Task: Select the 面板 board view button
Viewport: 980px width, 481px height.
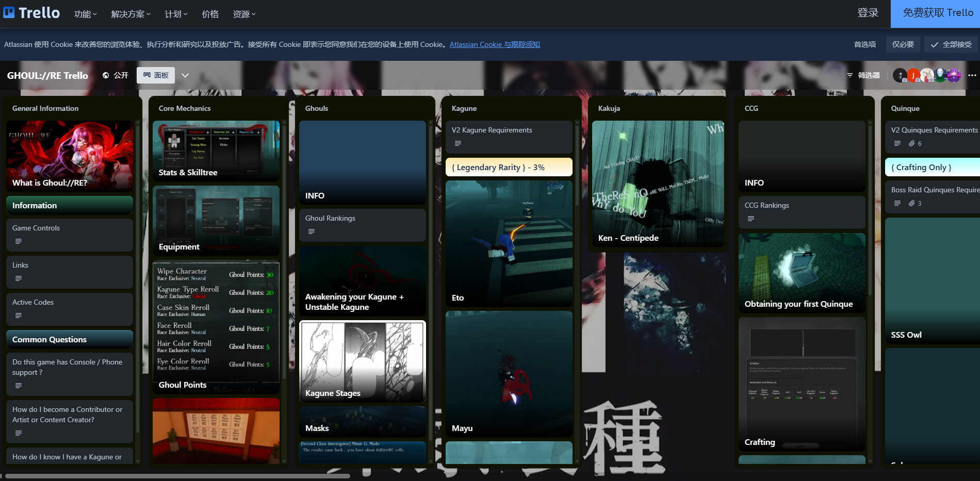Action: (x=156, y=75)
